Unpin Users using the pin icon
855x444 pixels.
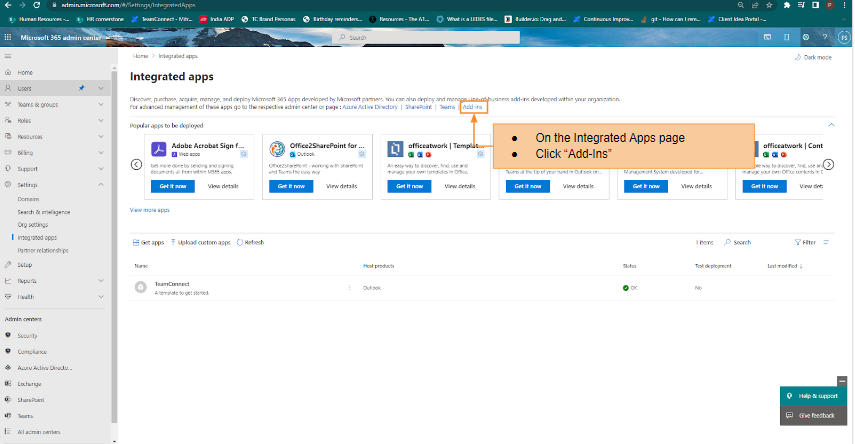82,88
